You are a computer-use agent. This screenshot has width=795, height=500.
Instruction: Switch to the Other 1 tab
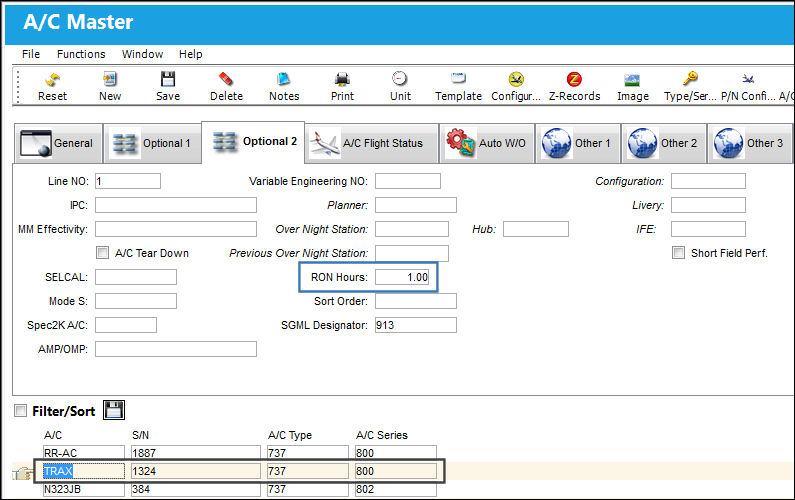[x=578, y=144]
